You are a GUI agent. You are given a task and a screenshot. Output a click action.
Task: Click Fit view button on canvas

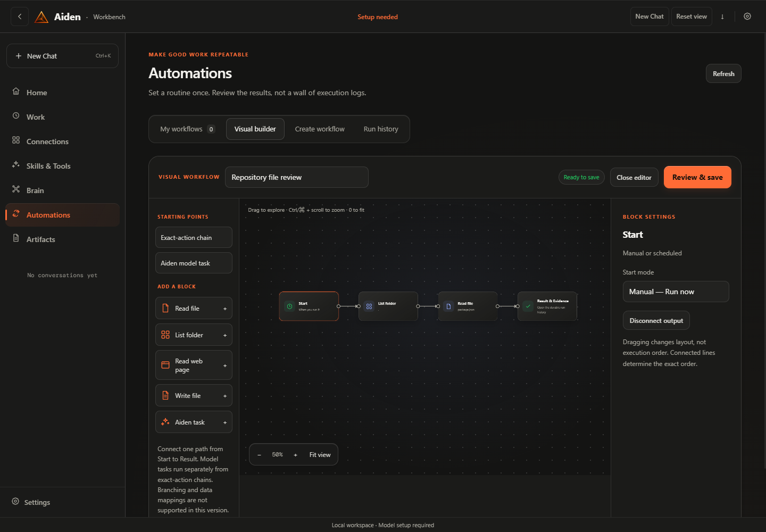tap(320, 455)
